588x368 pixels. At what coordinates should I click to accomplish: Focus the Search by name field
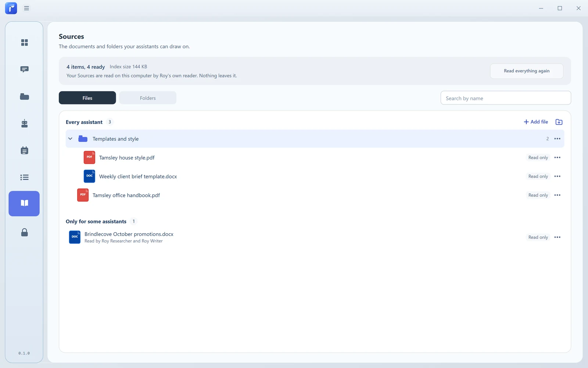[506, 98]
